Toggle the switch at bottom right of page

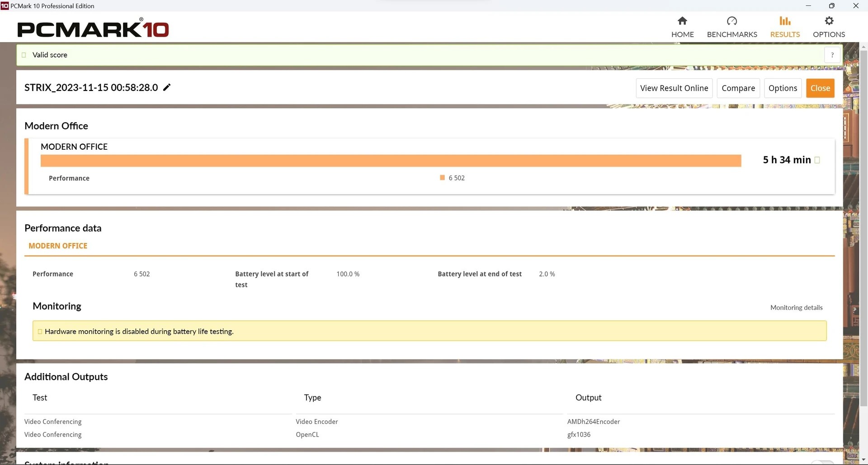click(822, 462)
